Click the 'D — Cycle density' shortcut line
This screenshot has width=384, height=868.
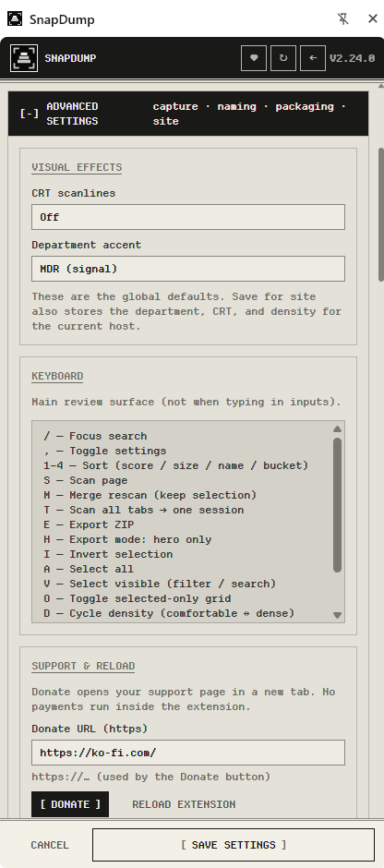[169, 613]
